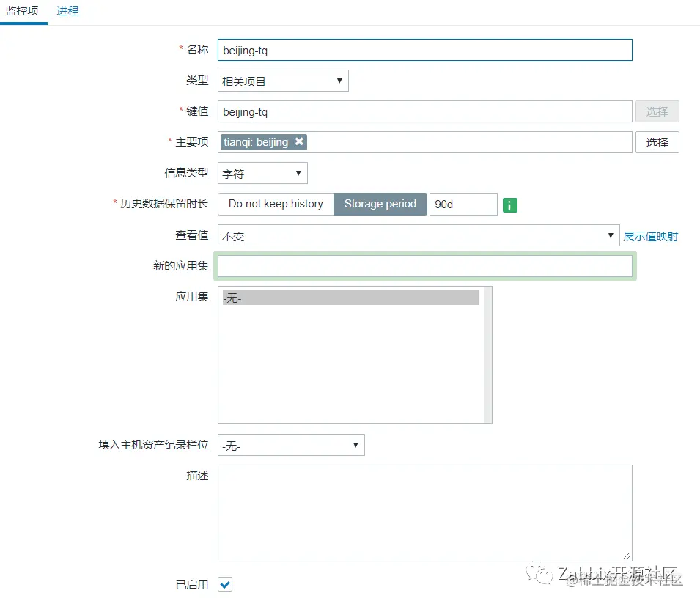Click the 名称 field containing beijing-tq
Image resolution: width=700 pixels, height=604 pixels.
click(425, 50)
